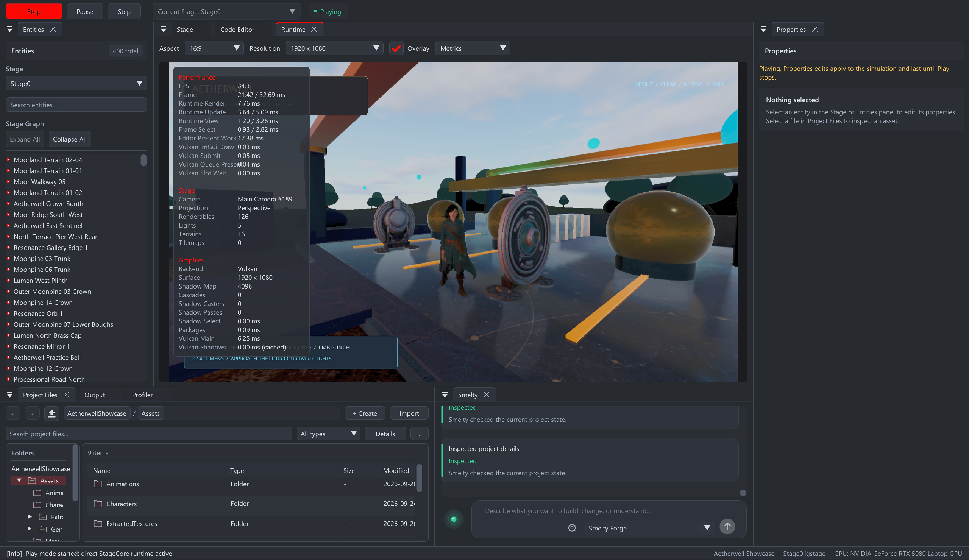969x560 pixels.
Task: Switch to the Output tab
Action: pyautogui.click(x=95, y=395)
